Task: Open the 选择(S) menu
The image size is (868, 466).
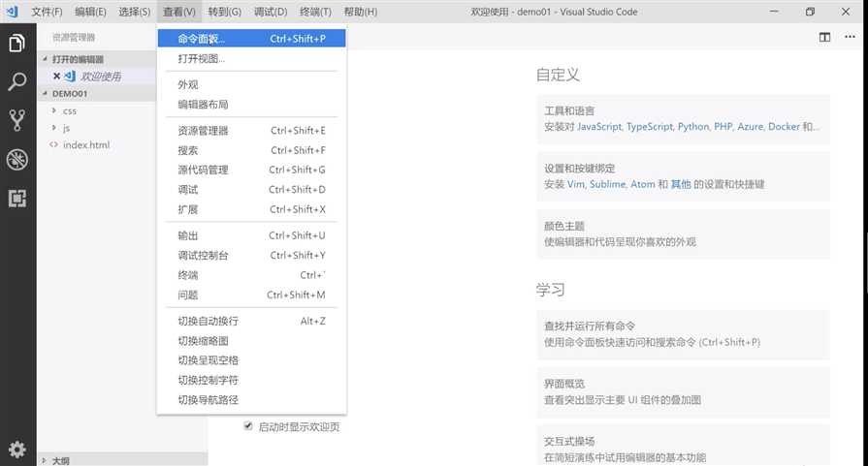Action: pos(134,12)
